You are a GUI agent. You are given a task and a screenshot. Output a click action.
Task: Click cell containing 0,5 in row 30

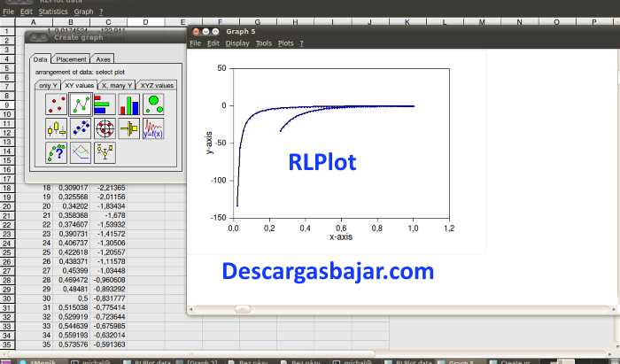point(71,298)
